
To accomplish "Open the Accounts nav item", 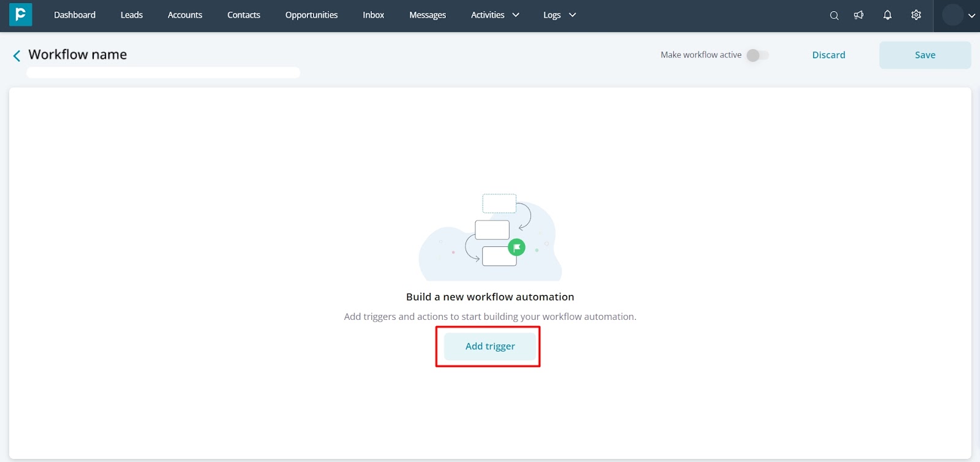I will click(x=185, y=15).
